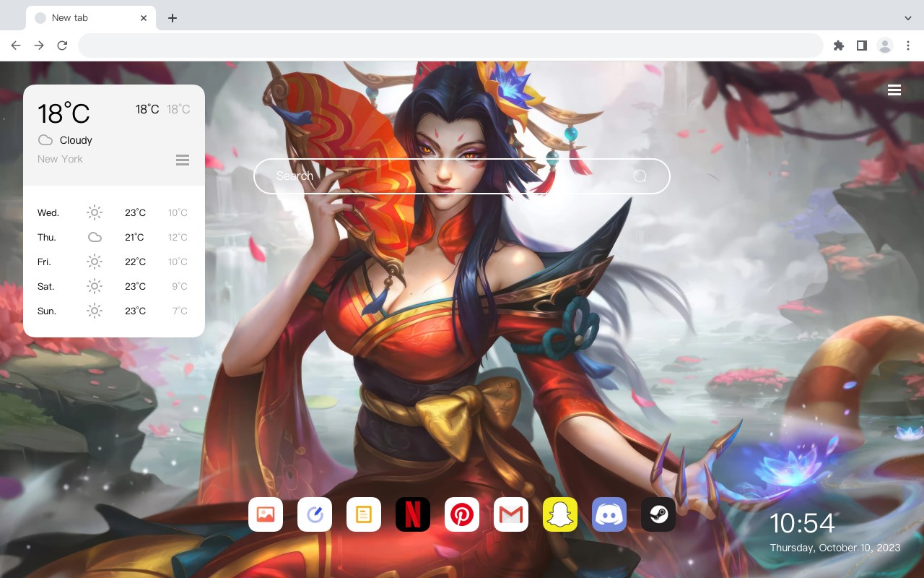Click the 10:54 clock display
924x578 pixels.
802,523
